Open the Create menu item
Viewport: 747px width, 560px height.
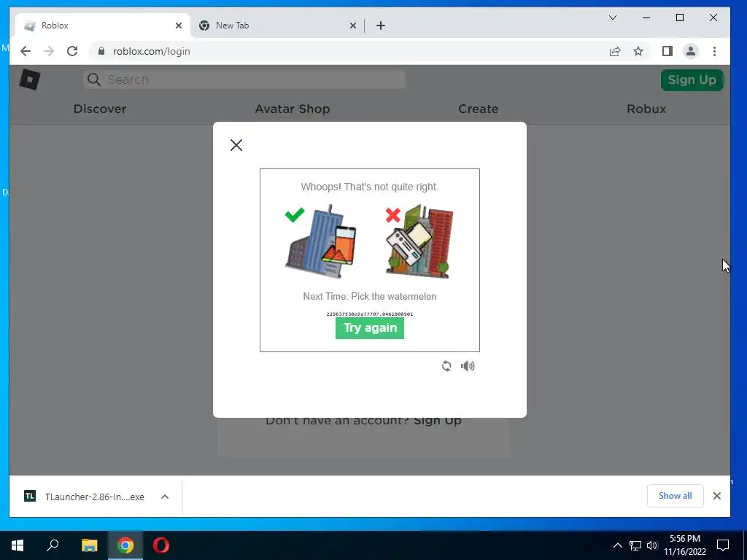click(x=479, y=109)
